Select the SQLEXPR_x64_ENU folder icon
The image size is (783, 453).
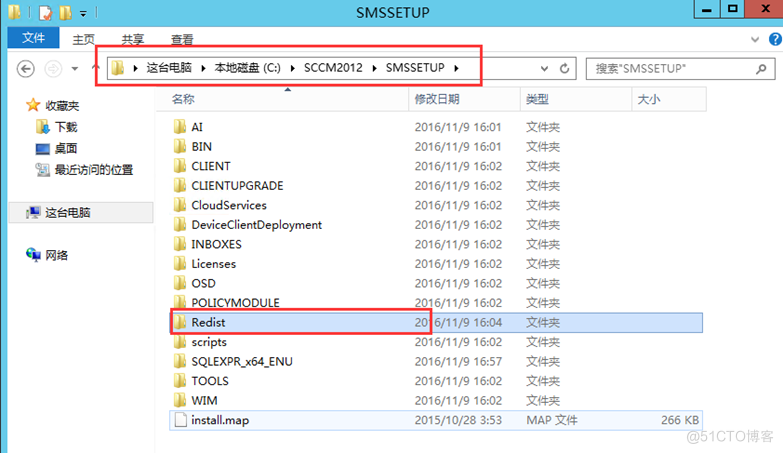click(180, 361)
